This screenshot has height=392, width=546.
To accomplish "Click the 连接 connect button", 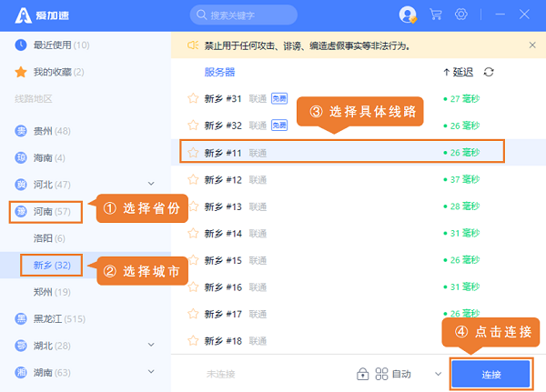I will (x=491, y=374).
